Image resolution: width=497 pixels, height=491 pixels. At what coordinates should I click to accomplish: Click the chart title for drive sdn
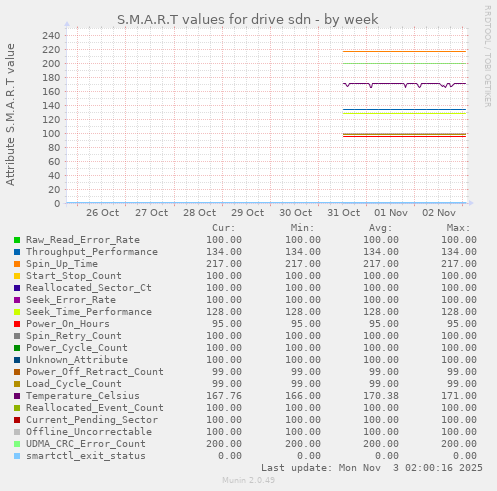(248, 20)
